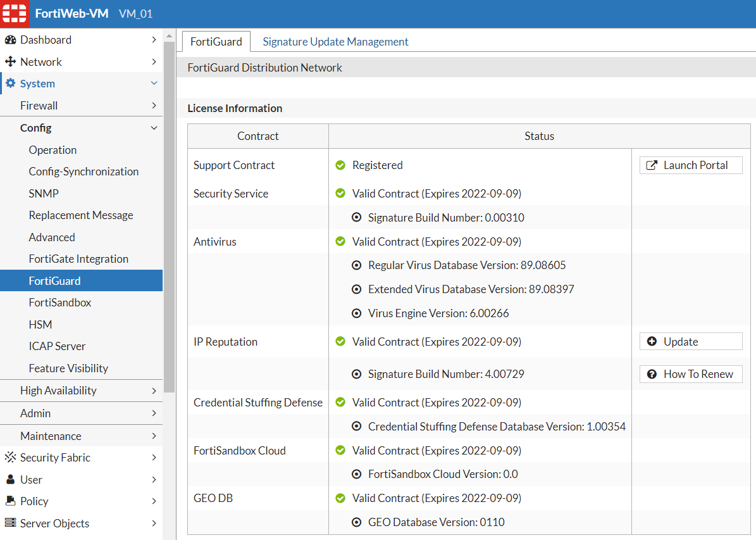
Task: Expand the High Availability chevron
Action: pyautogui.click(x=154, y=391)
